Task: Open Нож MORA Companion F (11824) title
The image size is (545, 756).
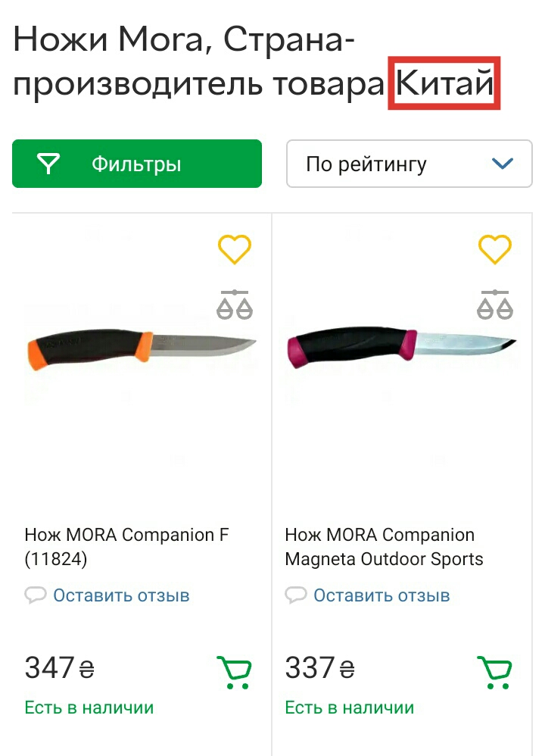Action: tap(126, 547)
